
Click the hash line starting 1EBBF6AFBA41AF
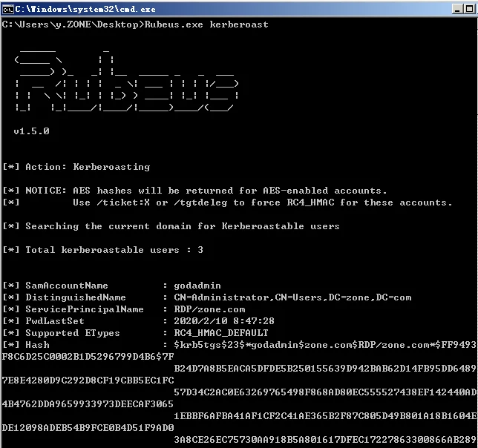(x=325, y=416)
